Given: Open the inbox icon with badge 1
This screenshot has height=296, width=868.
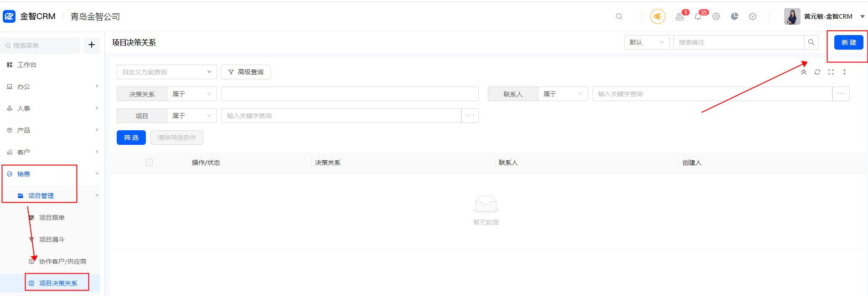Looking at the screenshot, I should tap(680, 16).
